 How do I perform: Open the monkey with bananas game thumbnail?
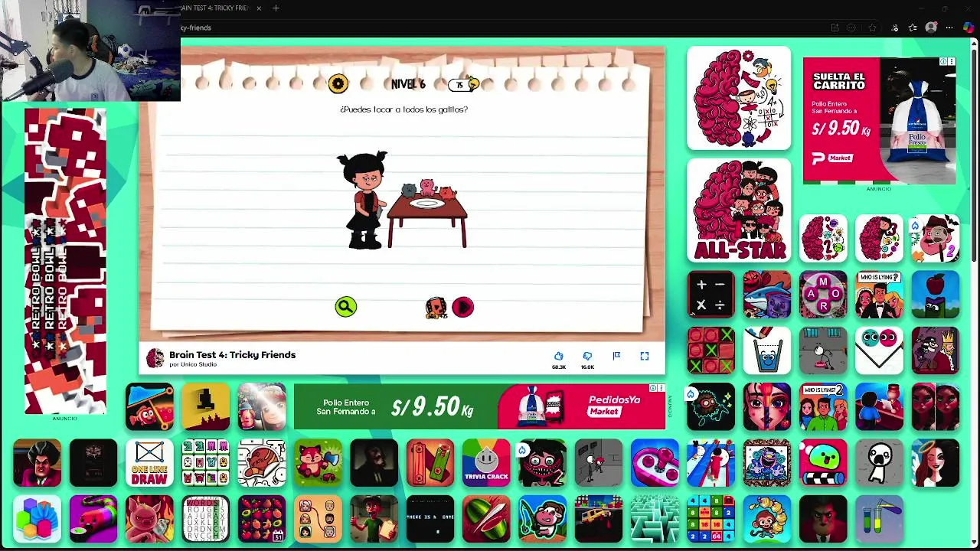(x=767, y=518)
